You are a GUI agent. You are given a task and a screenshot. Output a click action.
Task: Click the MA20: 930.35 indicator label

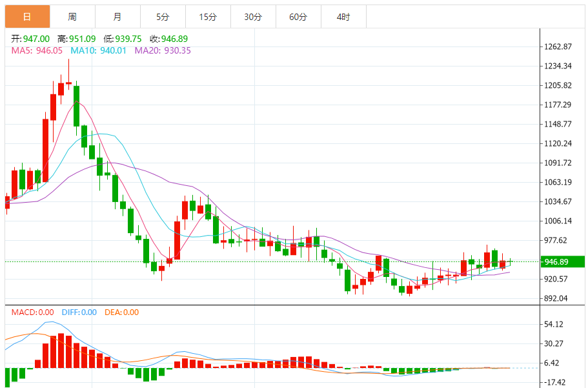point(163,50)
